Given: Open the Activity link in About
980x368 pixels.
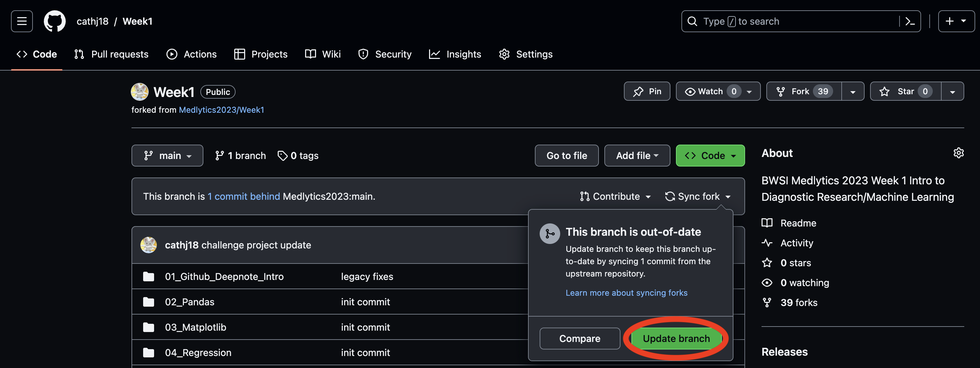Looking at the screenshot, I should pyautogui.click(x=787, y=243).
